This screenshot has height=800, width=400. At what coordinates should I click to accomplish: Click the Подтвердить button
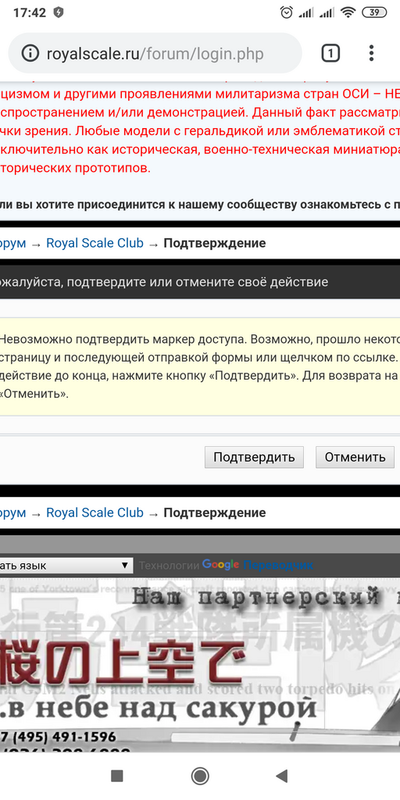pyautogui.click(x=254, y=457)
